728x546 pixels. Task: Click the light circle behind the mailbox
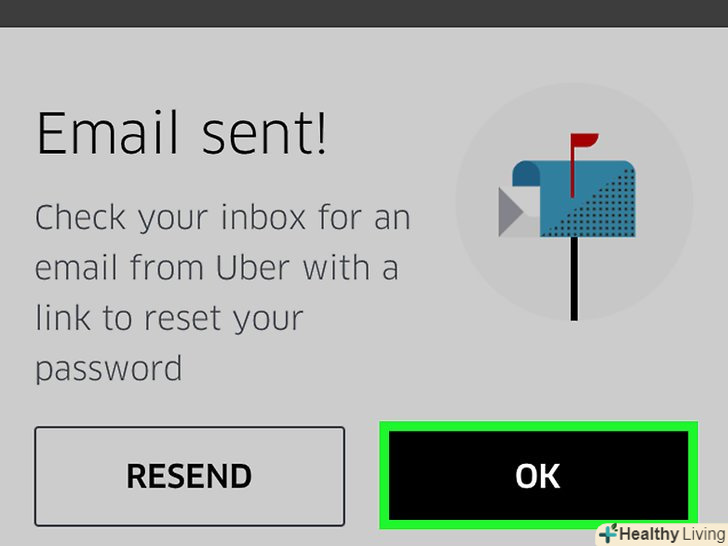coord(574,202)
